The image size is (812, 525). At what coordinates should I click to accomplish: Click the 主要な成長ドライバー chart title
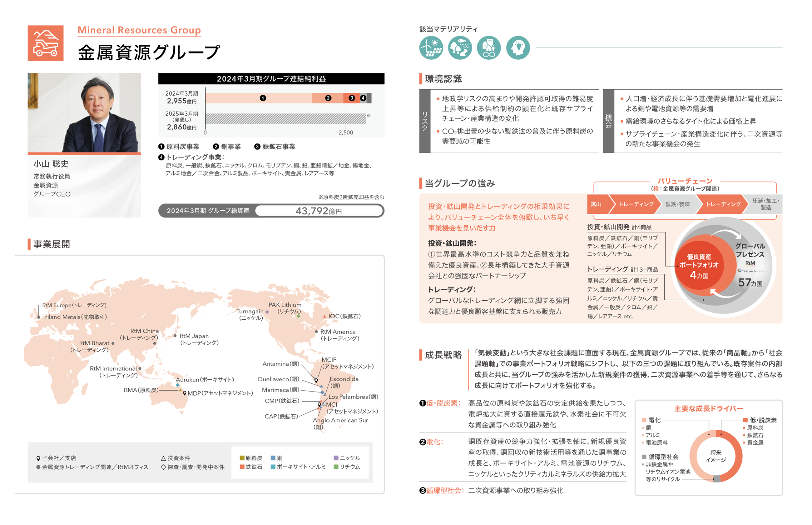(x=708, y=408)
